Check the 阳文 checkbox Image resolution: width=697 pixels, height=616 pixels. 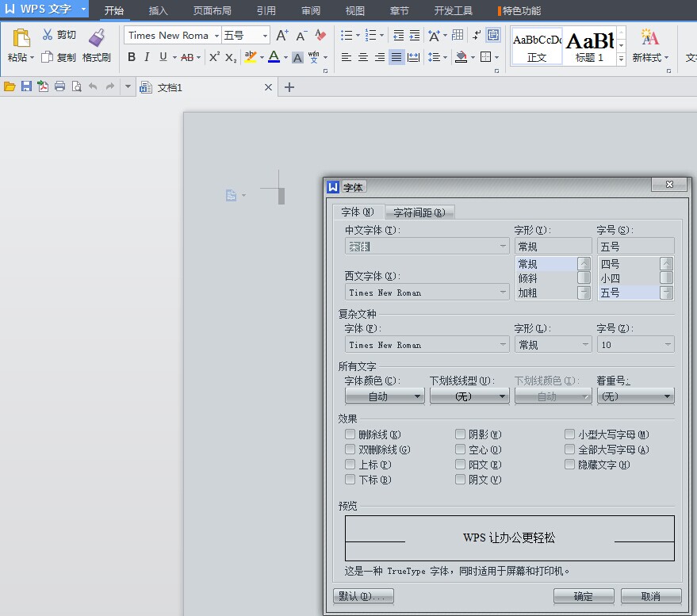coord(461,465)
